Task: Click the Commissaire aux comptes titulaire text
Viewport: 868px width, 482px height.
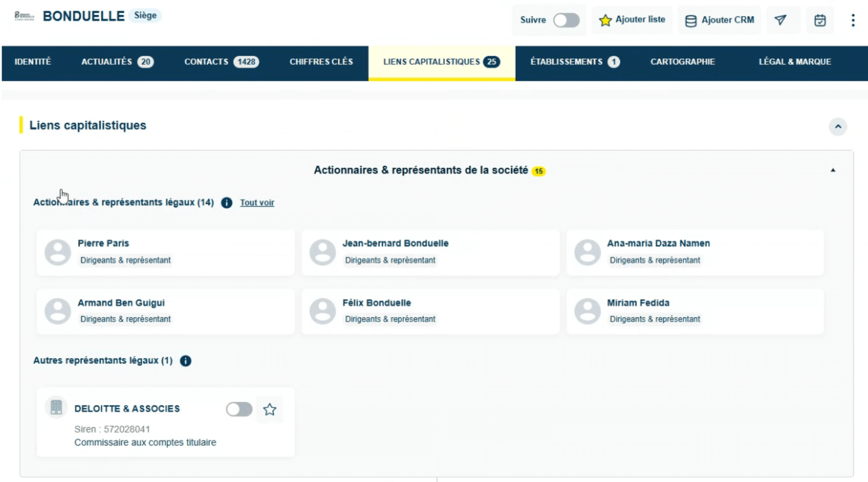Action: coord(145,442)
